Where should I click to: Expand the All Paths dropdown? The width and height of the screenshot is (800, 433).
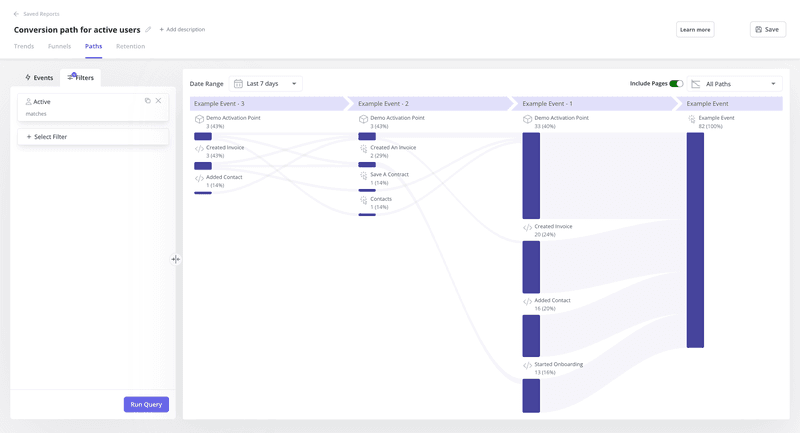(x=735, y=84)
